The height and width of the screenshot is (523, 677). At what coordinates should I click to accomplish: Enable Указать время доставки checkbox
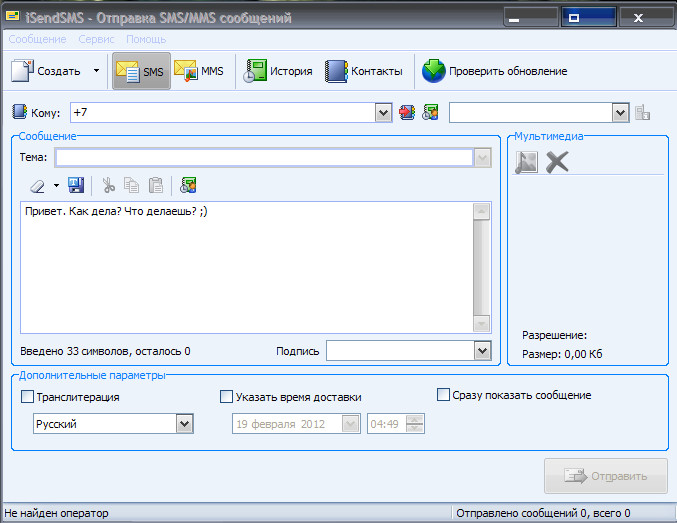point(226,396)
